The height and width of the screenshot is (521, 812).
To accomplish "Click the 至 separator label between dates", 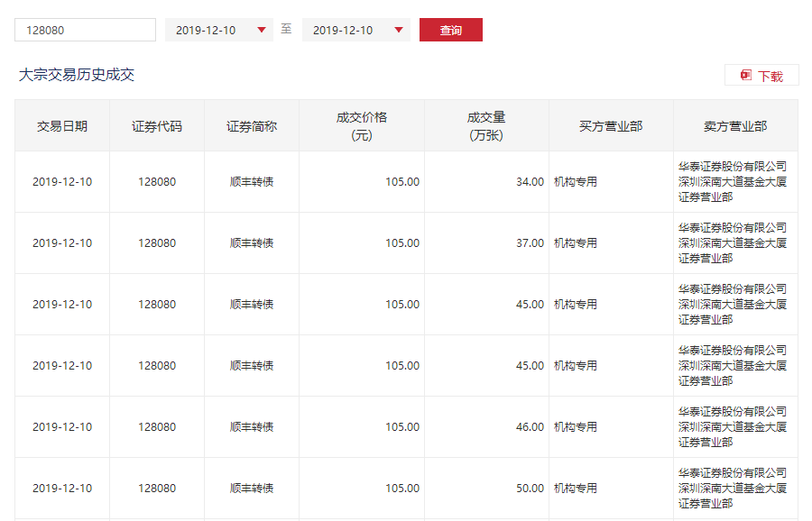I will 286,29.
